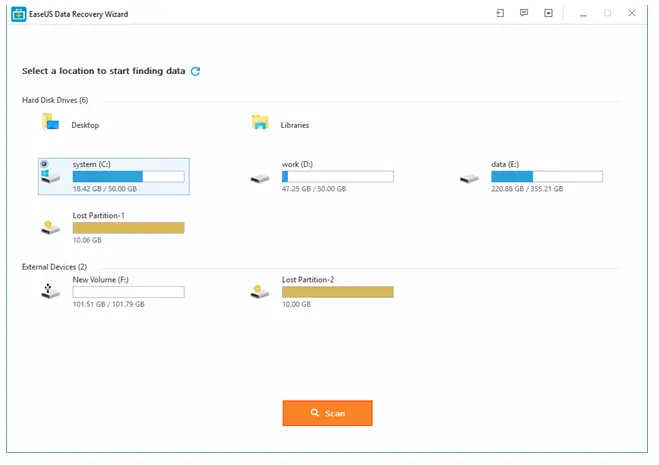Select the radio button on system (C:)
The image size is (659, 465).
(44, 164)
